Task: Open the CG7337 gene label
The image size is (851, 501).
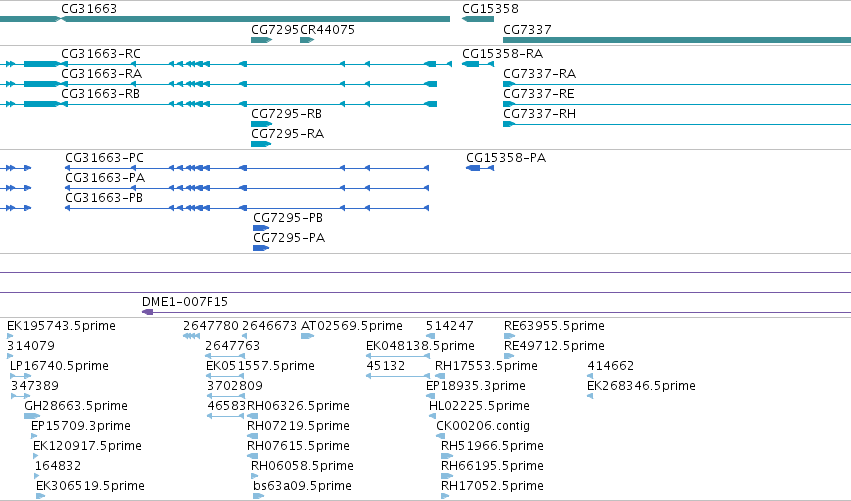Action: pos(527,30)
